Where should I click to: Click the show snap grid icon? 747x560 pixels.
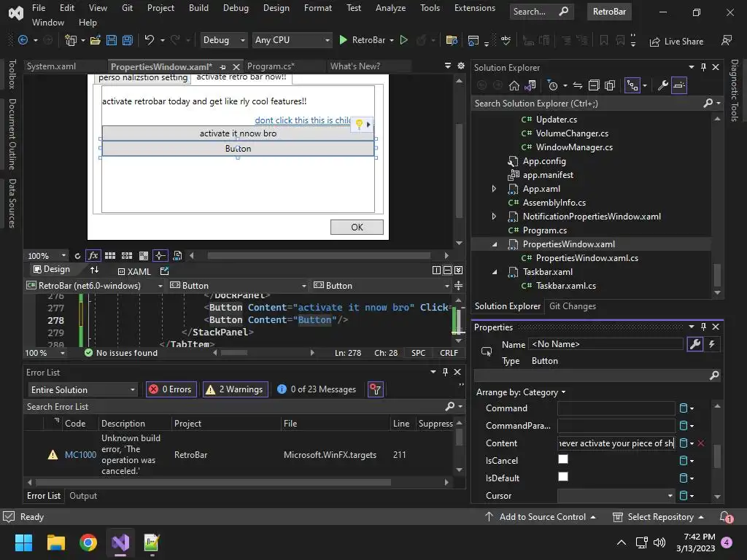[110, 256]
